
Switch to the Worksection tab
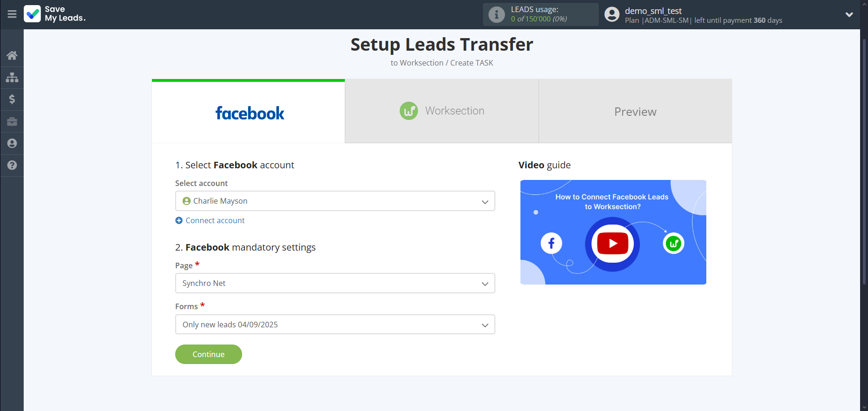coord(441,111)
